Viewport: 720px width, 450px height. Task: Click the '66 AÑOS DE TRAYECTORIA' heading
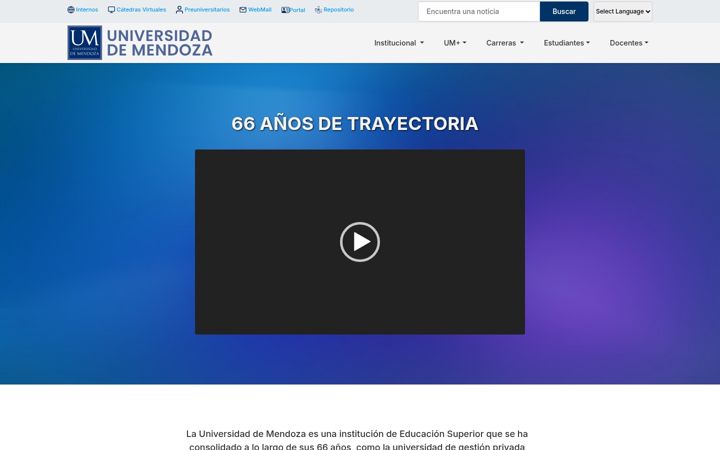point(355,124)
